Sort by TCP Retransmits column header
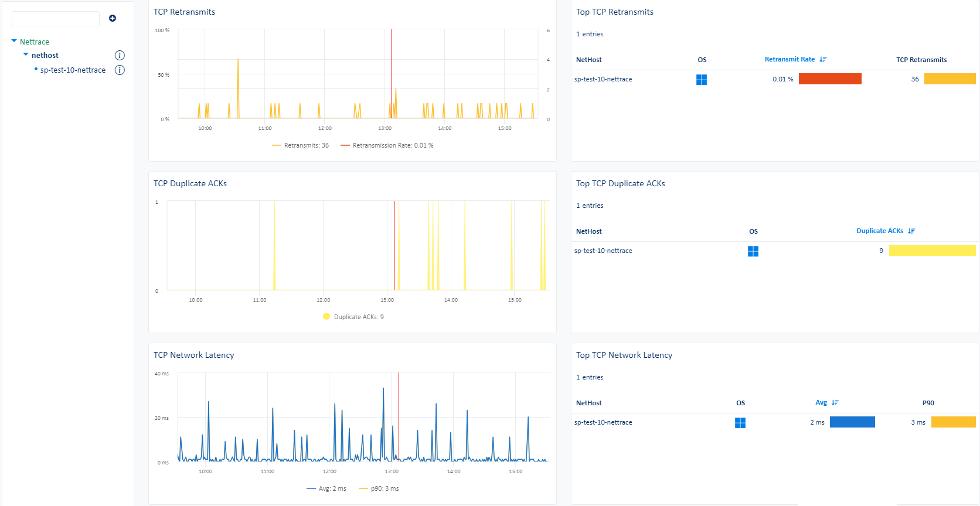 [921, 60]
